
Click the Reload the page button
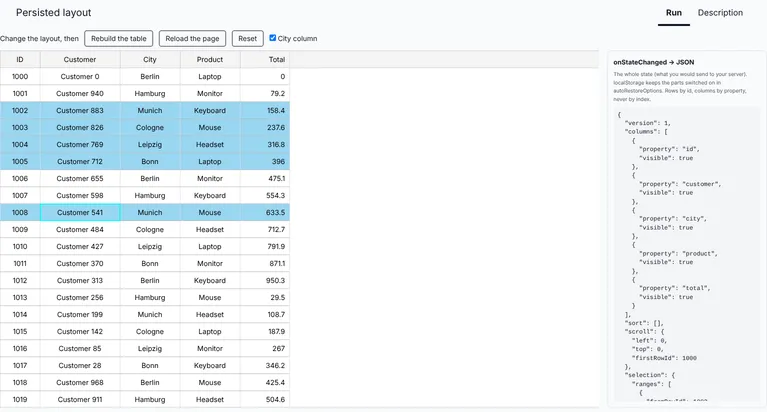point(192,39)
